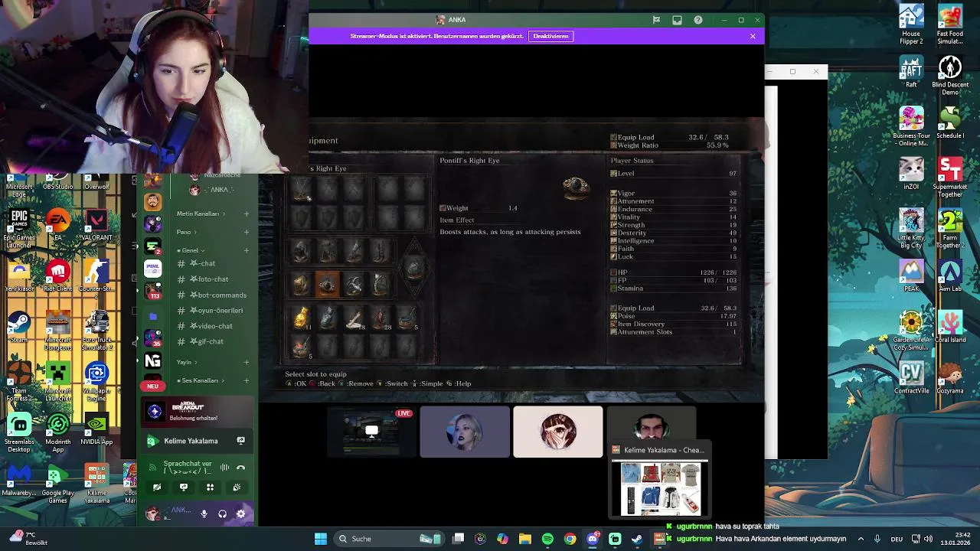Click the blue folder server icon
Image resolution: width=980 pixels, height=551 pixels.
[x=152, y=316]
